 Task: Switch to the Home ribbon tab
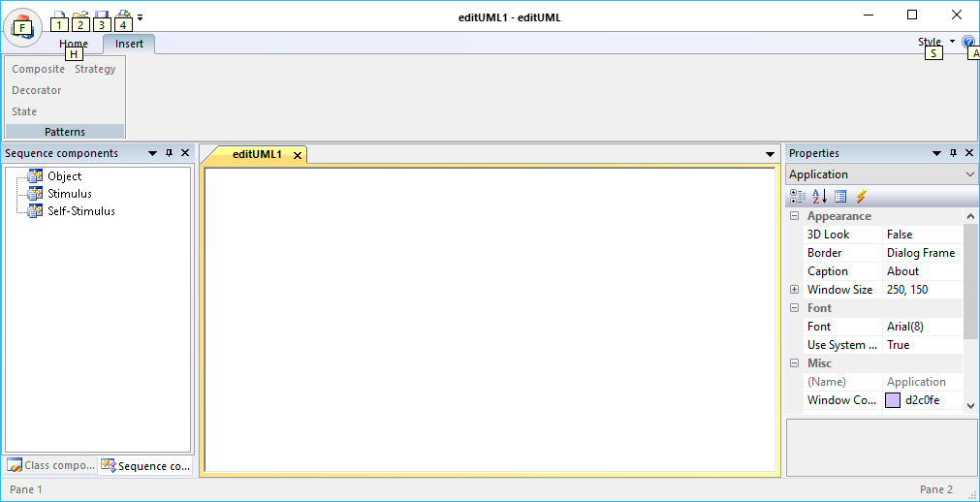tap(74, 44)
